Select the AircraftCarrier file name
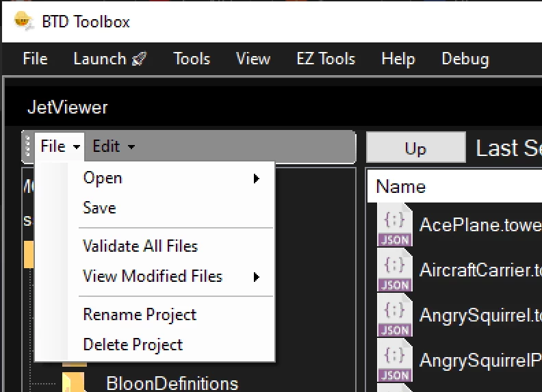Viewport: 542px width, 392px height. point(480,270)
